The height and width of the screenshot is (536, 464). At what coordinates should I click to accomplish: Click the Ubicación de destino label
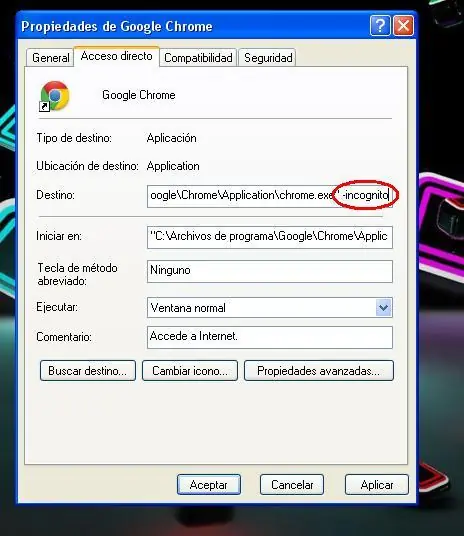tap(88, 166)
